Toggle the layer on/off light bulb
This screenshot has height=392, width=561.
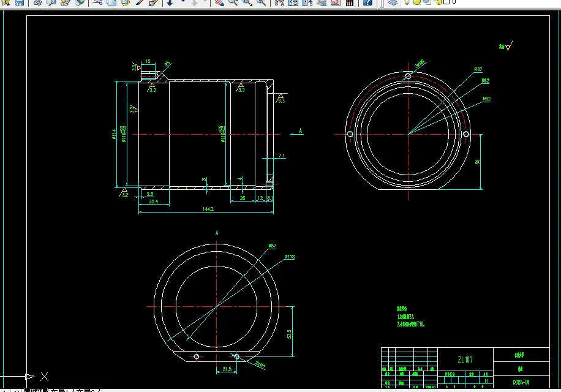coord(407,2)
